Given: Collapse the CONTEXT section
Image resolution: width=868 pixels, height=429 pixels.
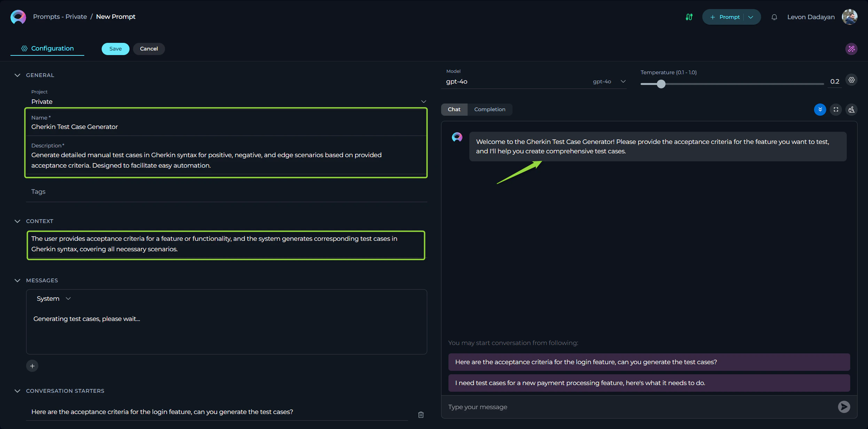Looking at the screenshot, I should 17,221.
